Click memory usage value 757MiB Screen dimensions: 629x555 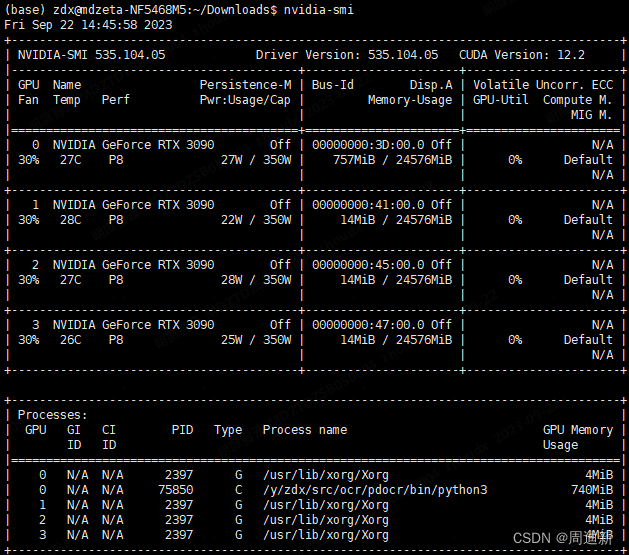(x=354, y=160)
